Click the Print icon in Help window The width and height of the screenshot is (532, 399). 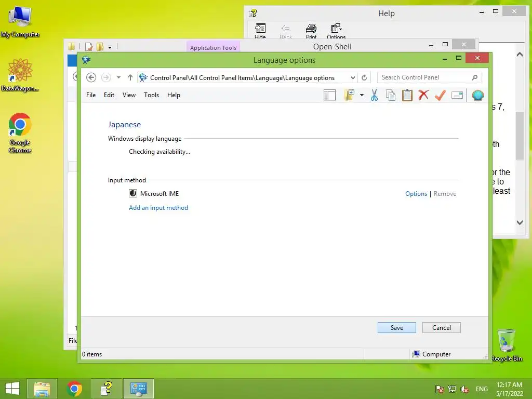(311, 31)
